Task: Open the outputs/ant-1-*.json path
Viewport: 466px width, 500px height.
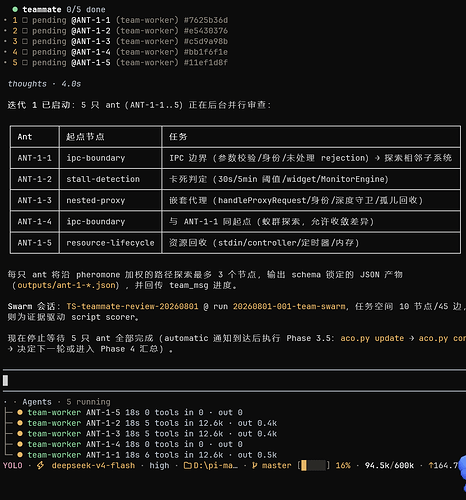Action: (x=66, y=285)
